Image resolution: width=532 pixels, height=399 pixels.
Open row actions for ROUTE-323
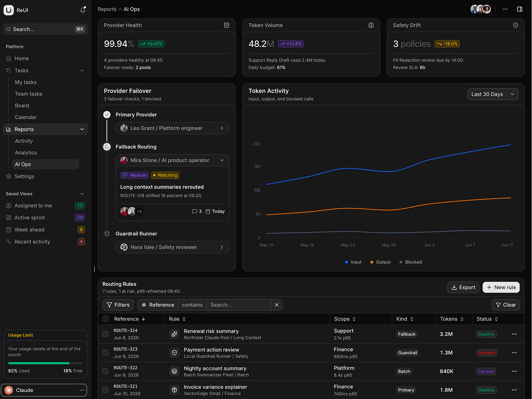coord(514,353)
